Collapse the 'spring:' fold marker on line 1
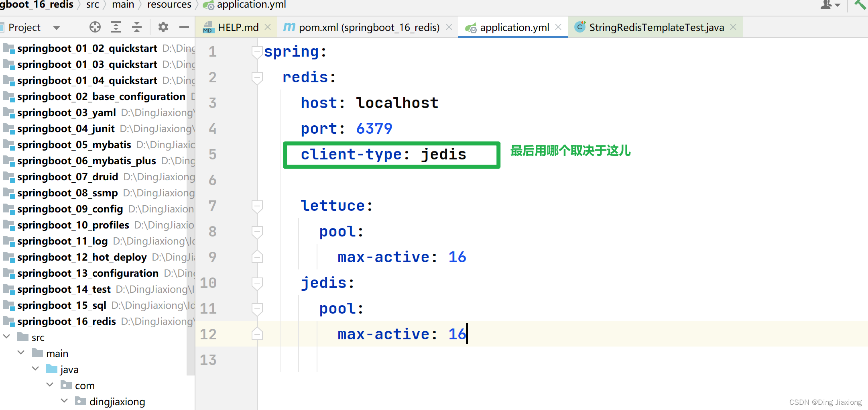Image resolution: width=868 pixels, height=410 pixels. pyautogui.click(x=257, y=52)
